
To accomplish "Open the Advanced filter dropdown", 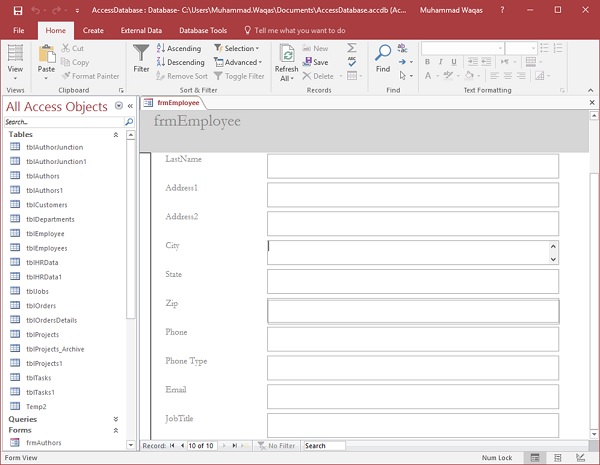I will 240,62.
